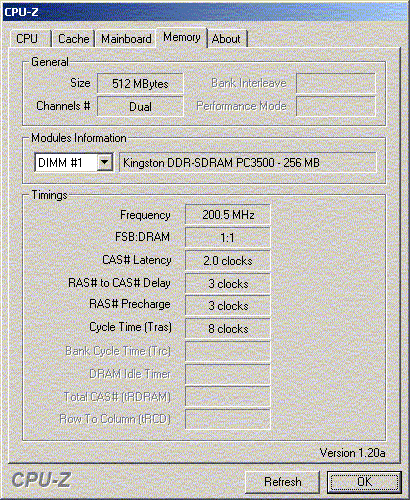This screenshot has height=500, width=410.
Task: Click the 1:1 FSB:DRAM ratio value
Action: click(x=228, y=238)
